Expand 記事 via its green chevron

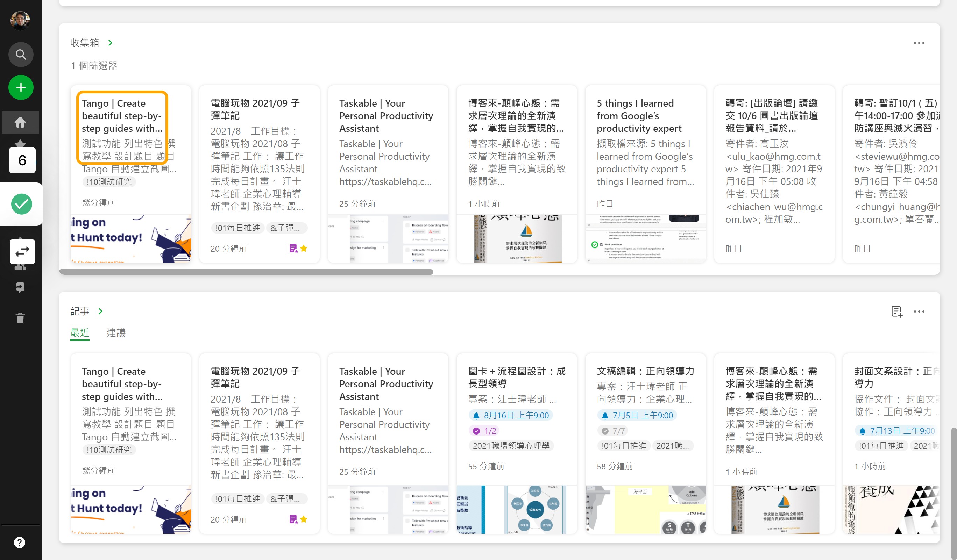click(100, 311)
